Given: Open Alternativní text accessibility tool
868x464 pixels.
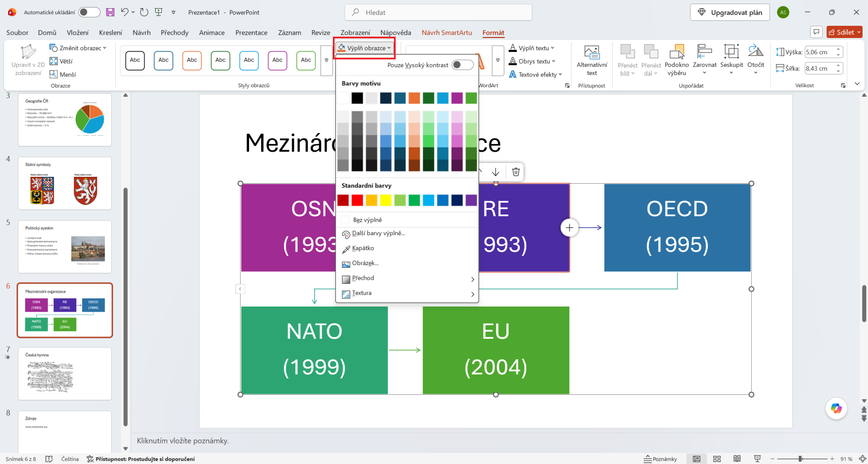Looking at the screenshot, I should 592,60.
